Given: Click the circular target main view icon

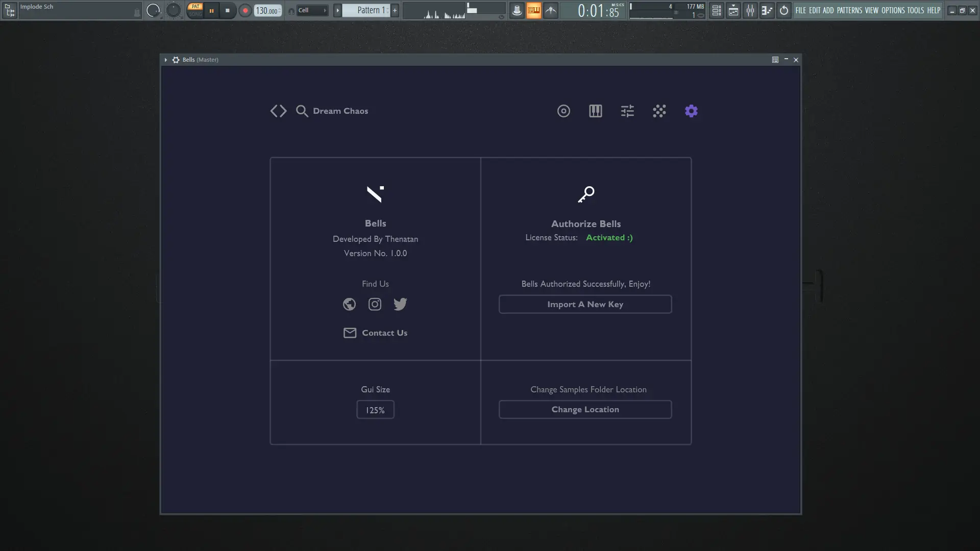Looking at the screenshot, I should click(x=563, y=111).
